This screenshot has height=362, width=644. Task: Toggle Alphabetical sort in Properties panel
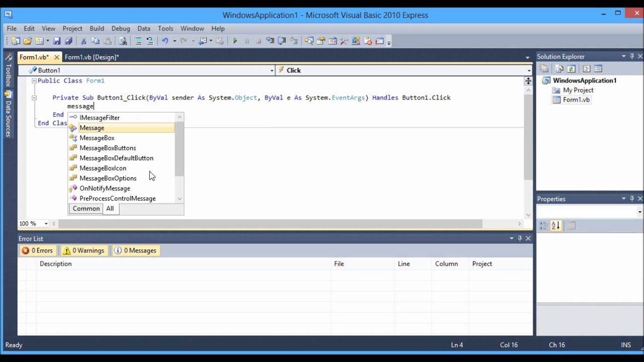[x=555, y=226]
